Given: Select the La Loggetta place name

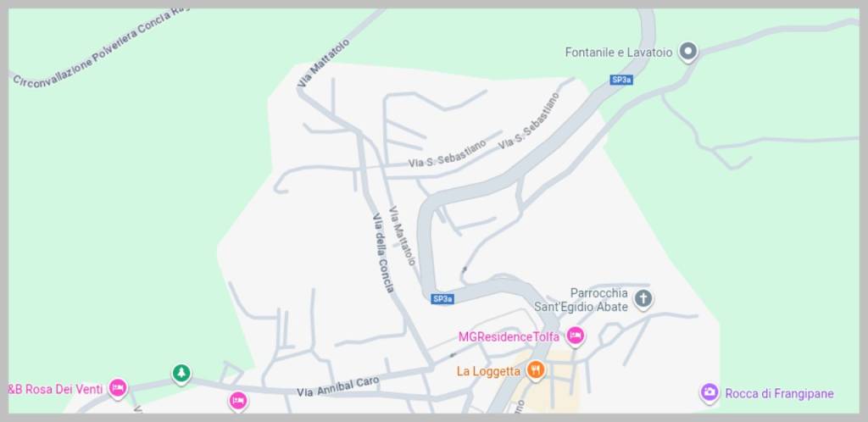Looking at the screenshot, I should point(489,371).
